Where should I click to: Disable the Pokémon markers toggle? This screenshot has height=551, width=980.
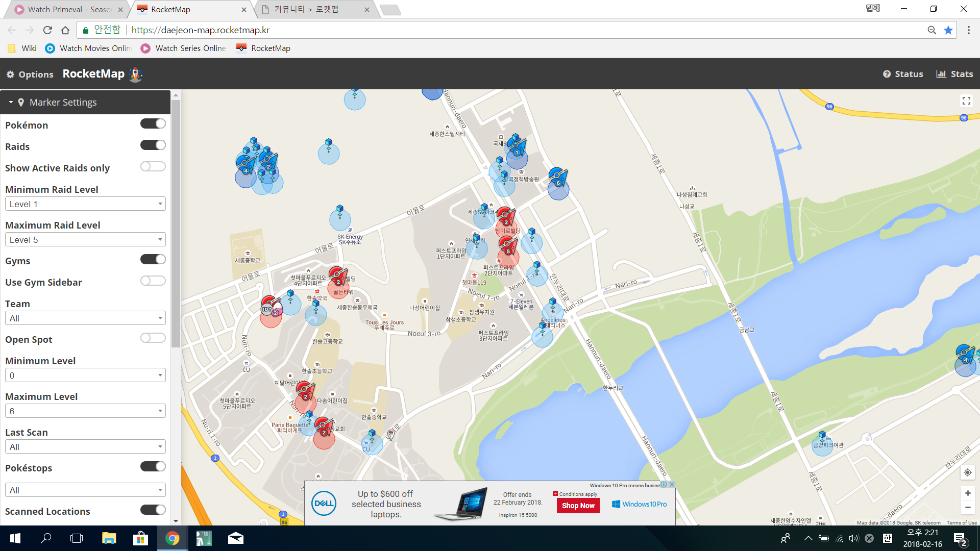pos(153,123)
